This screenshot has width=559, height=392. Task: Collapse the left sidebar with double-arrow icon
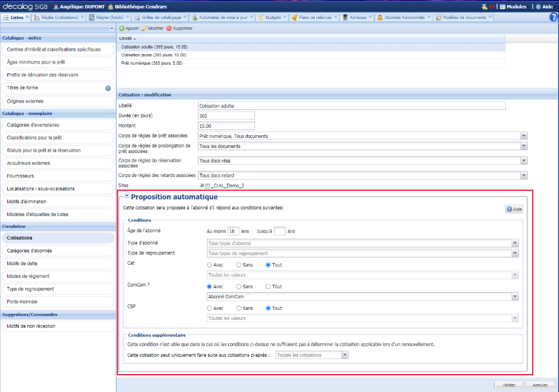(112, 28)
